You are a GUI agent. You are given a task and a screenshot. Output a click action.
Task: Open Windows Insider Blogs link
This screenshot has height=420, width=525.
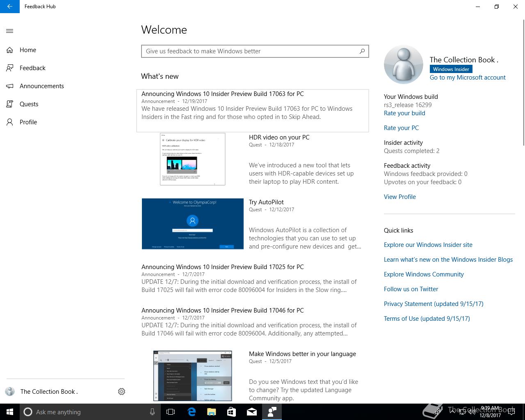tap(448, 260)
